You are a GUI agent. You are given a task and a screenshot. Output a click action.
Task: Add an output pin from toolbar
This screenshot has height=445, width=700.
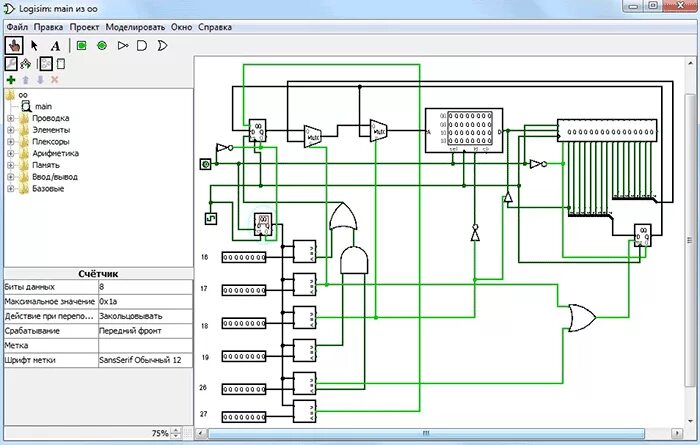[102, 46]
